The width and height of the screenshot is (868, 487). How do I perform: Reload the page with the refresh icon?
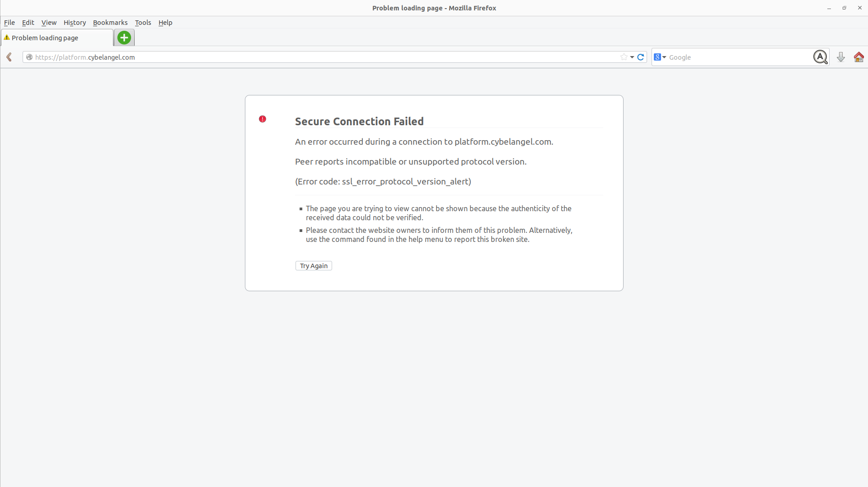click(x=641, y=57)
